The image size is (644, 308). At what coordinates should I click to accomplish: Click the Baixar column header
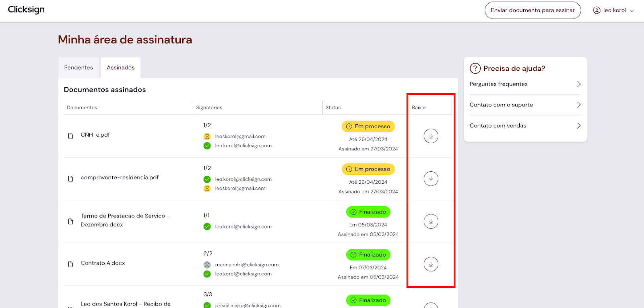(x=419, y=108)
